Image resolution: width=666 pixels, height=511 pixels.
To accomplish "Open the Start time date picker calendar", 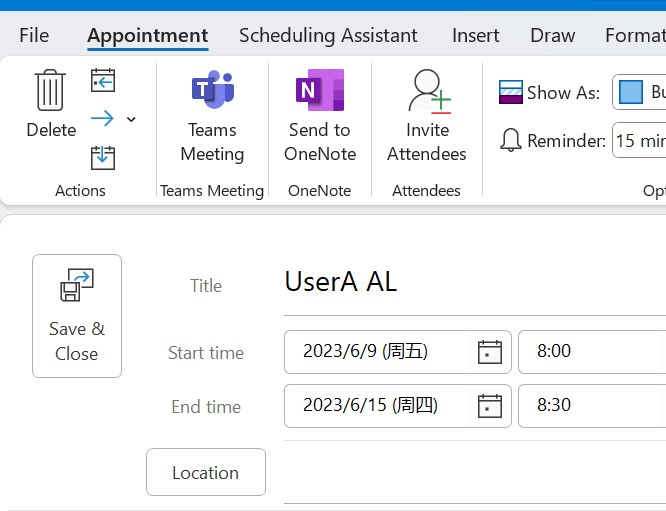I will click(x=490, y=352).
